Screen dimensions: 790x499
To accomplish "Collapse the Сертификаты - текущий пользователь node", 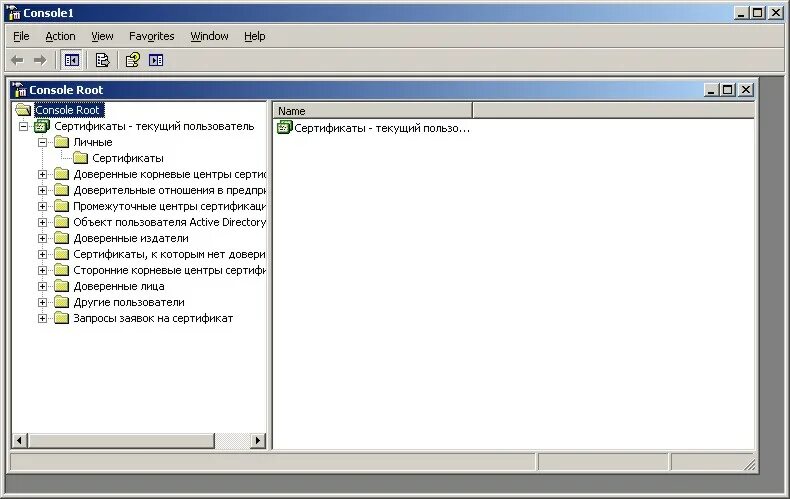I will [x=24, y=126].
